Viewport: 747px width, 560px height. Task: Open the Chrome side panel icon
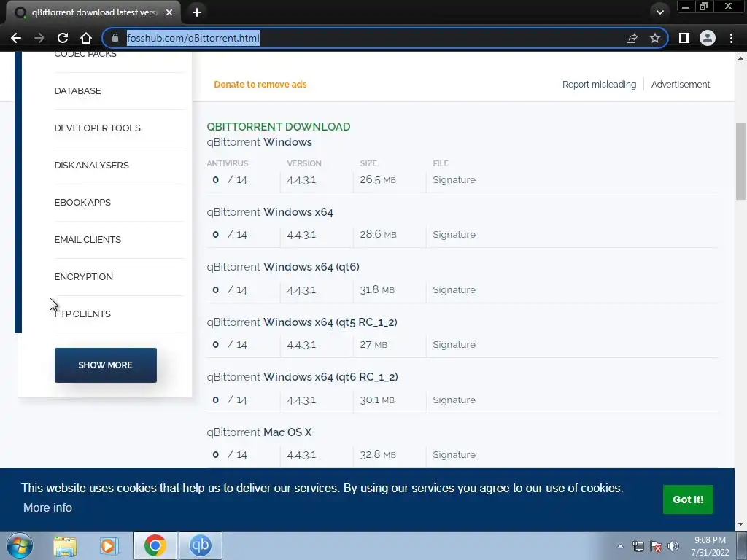click(684, 38)
